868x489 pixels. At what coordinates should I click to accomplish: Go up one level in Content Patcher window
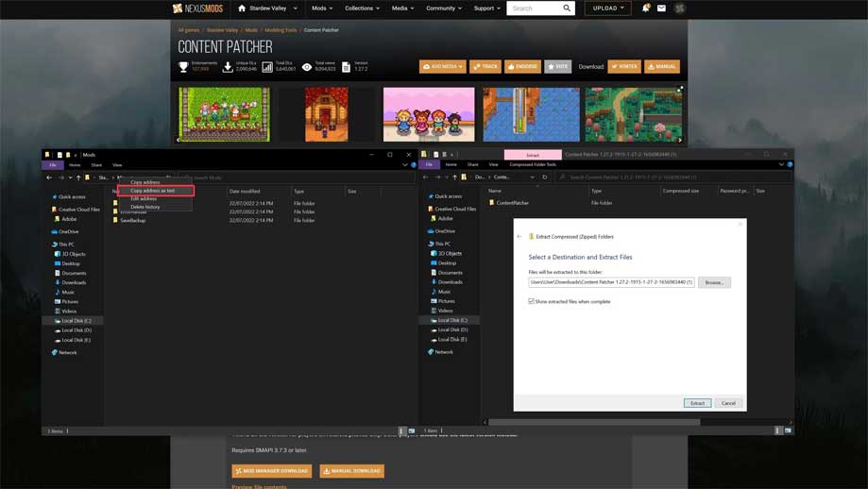click(454, 177)
